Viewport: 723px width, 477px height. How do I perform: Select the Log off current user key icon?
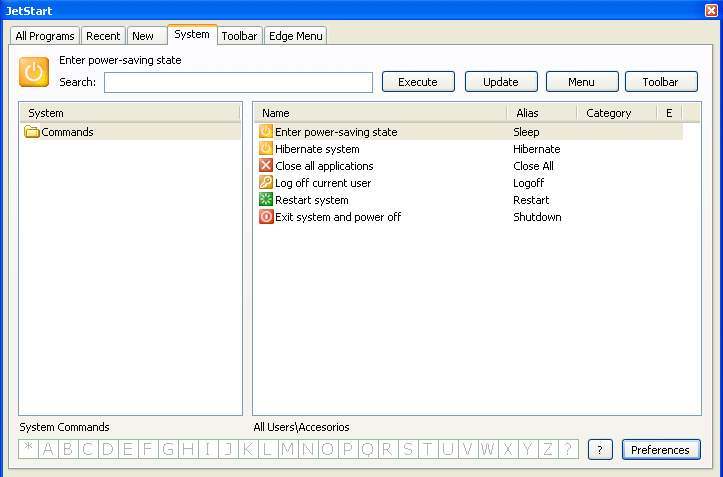[x=266, y=183]
